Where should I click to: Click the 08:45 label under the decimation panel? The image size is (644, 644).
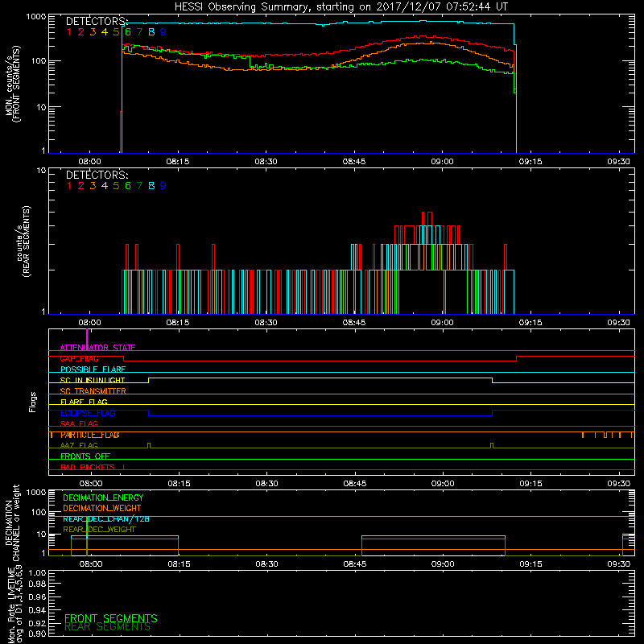tap(355, 564)
